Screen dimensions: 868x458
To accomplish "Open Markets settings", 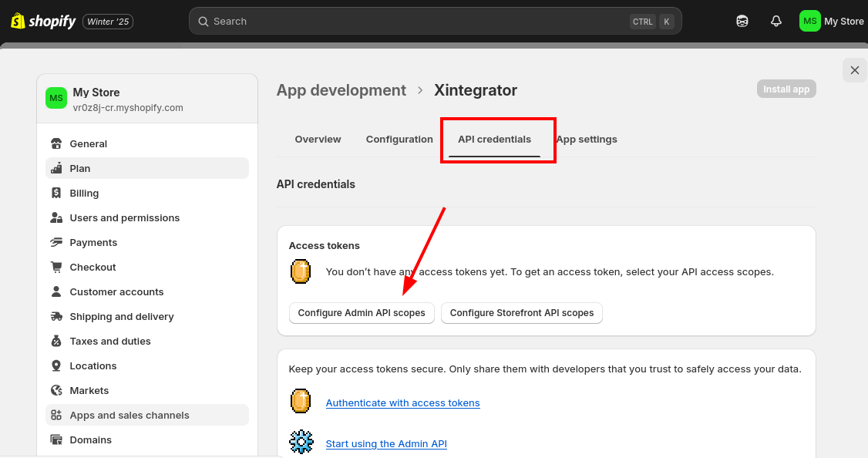I will click(x=147, y=390).
